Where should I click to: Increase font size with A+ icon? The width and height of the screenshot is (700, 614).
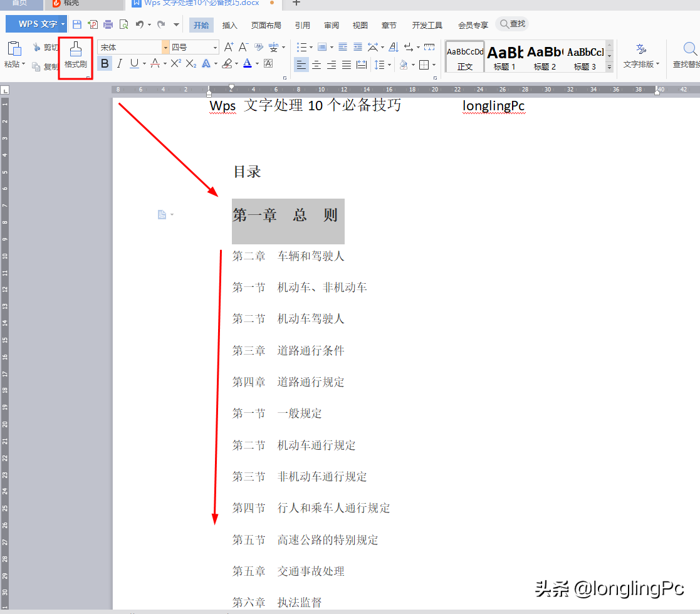point(229,47)
